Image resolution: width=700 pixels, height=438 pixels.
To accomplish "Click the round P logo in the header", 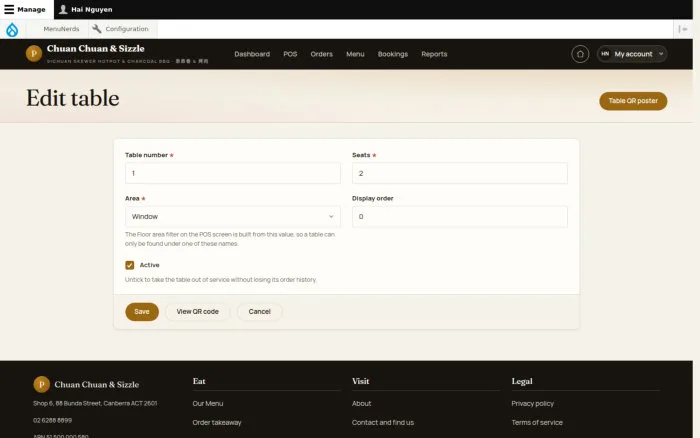I will click(34, 54).
